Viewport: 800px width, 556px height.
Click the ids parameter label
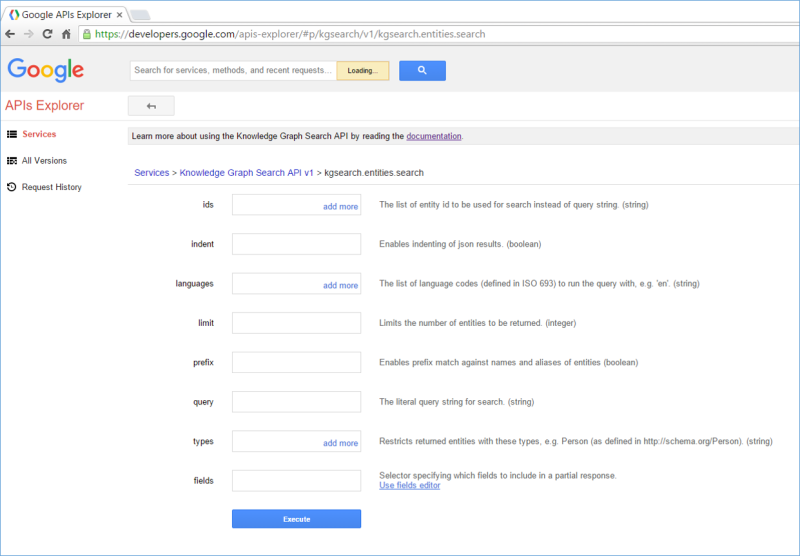coord(208,205)
